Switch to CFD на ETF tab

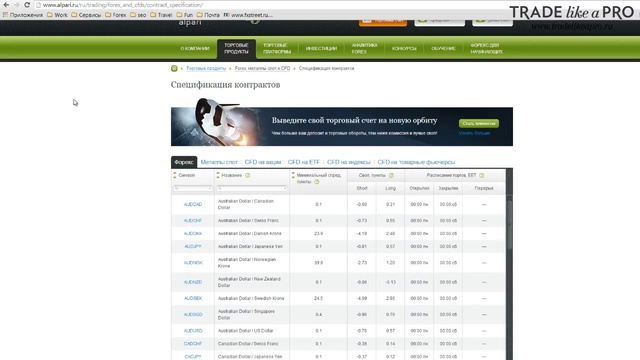[x=304, y=162]
